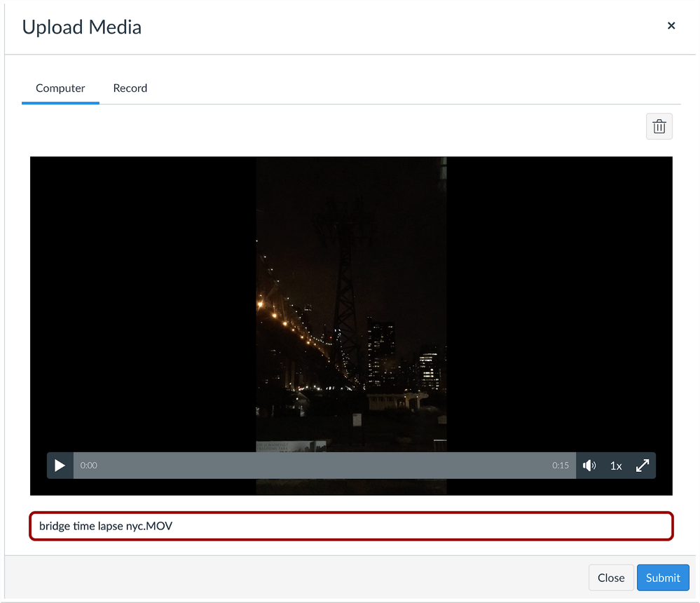Image resolution: width=700 pixels, height=603 pixels.
Task: Mute the video volume speaker icon
Action: coord(589,466)
